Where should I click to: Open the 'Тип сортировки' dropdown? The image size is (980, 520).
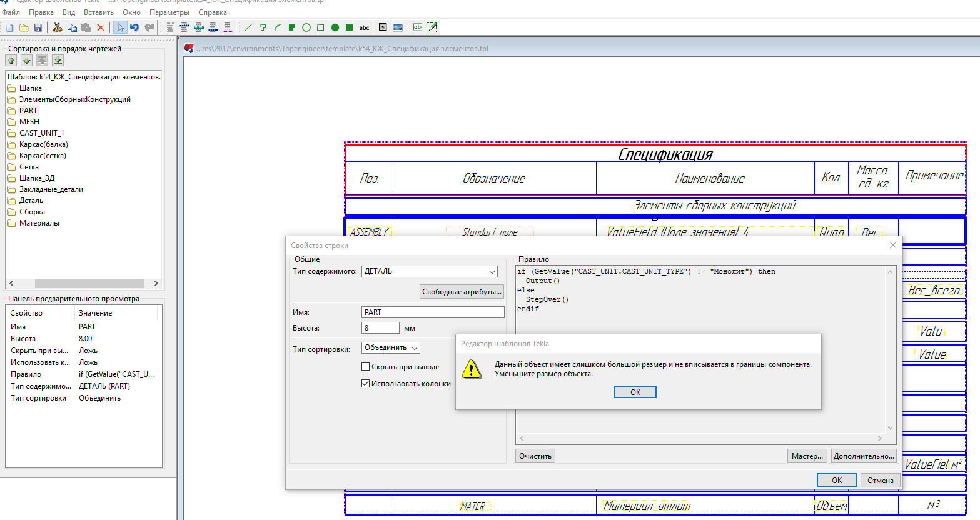tap(390, 348)
